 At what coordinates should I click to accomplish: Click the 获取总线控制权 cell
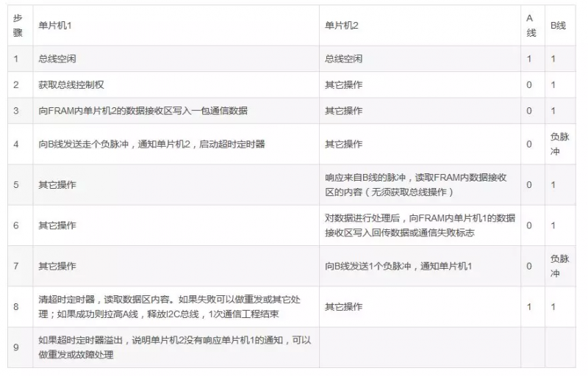point(71,85)
